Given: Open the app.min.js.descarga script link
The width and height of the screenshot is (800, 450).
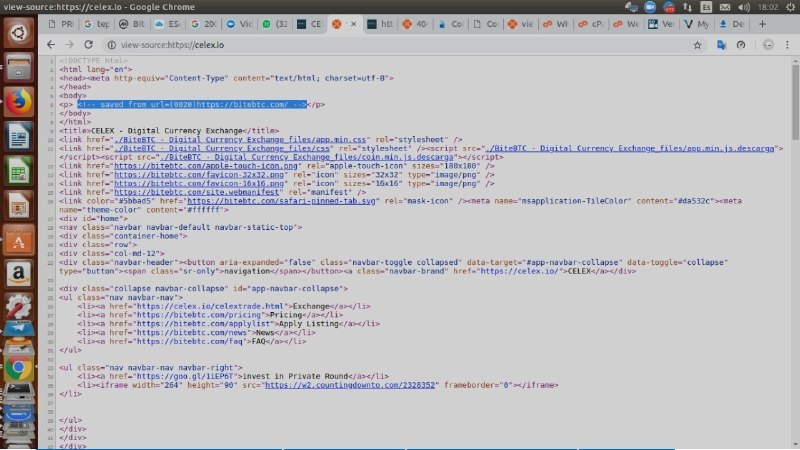Looking at the screenshot, I should point(630,148).
